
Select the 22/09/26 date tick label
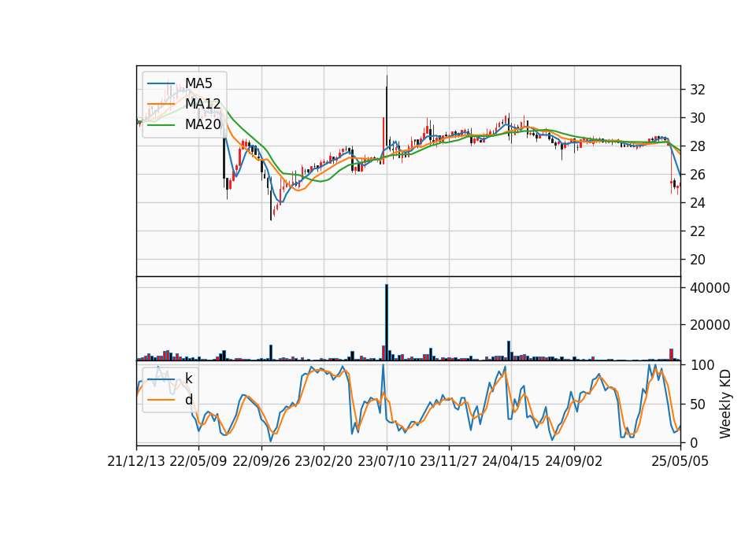click(x=261, y=461)
